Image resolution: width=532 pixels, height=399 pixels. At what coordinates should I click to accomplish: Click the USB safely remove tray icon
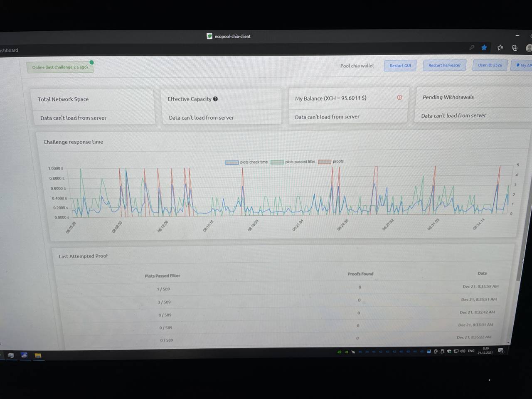point(442,351)
